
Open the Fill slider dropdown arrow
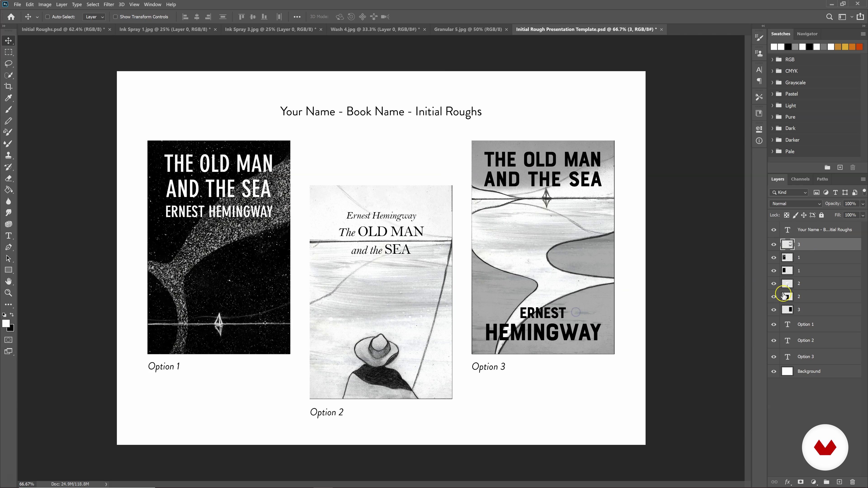(x=863, y=215)
